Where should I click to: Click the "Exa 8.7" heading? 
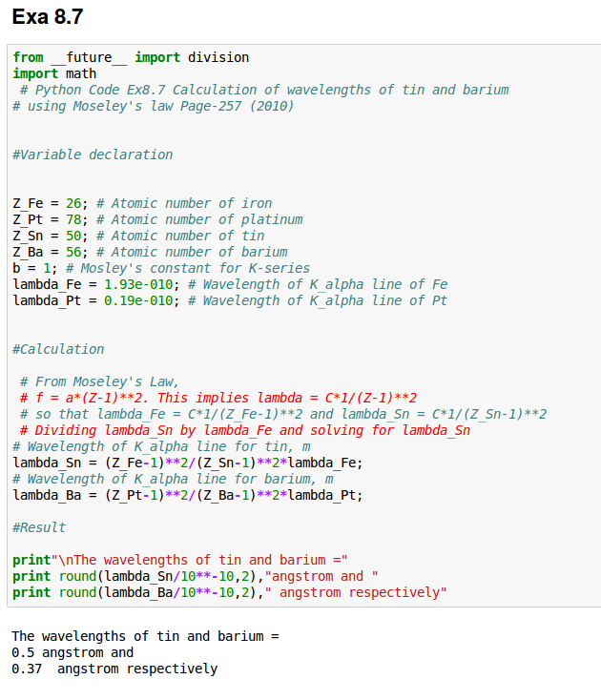pyautogui.click(x=48, y=16)
